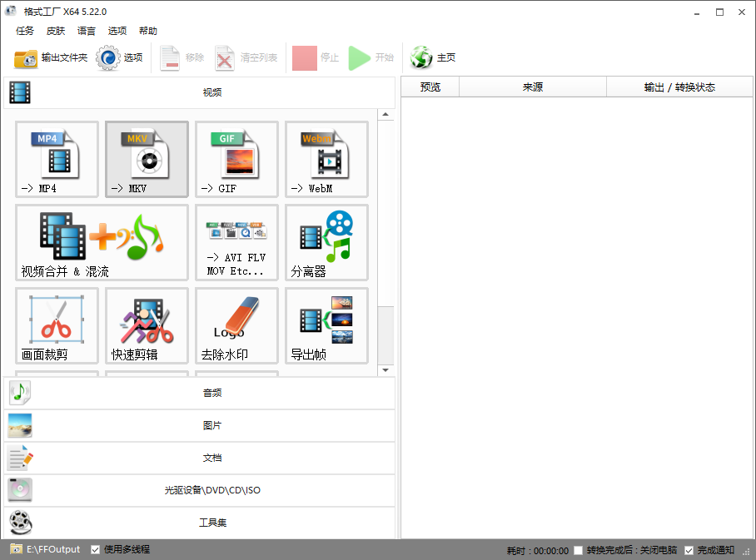Choose the MKV conversion format

coord(147,159)
